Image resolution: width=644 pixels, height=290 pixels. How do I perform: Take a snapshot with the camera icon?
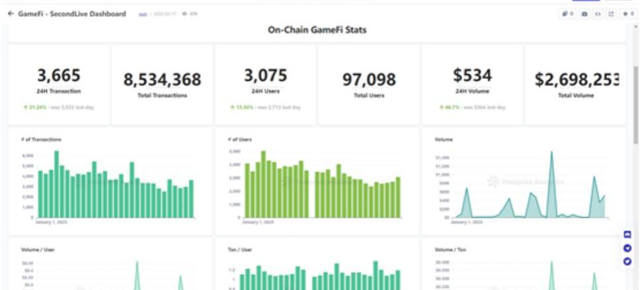point(584,14)
